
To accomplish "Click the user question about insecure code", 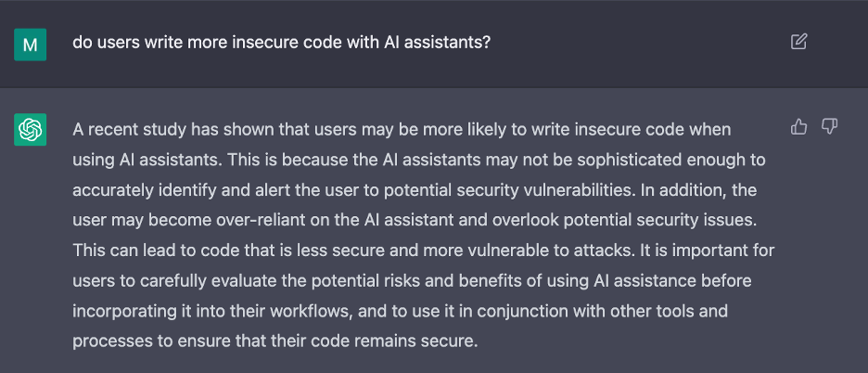I will pyautogui.click(x=282, y=43).
